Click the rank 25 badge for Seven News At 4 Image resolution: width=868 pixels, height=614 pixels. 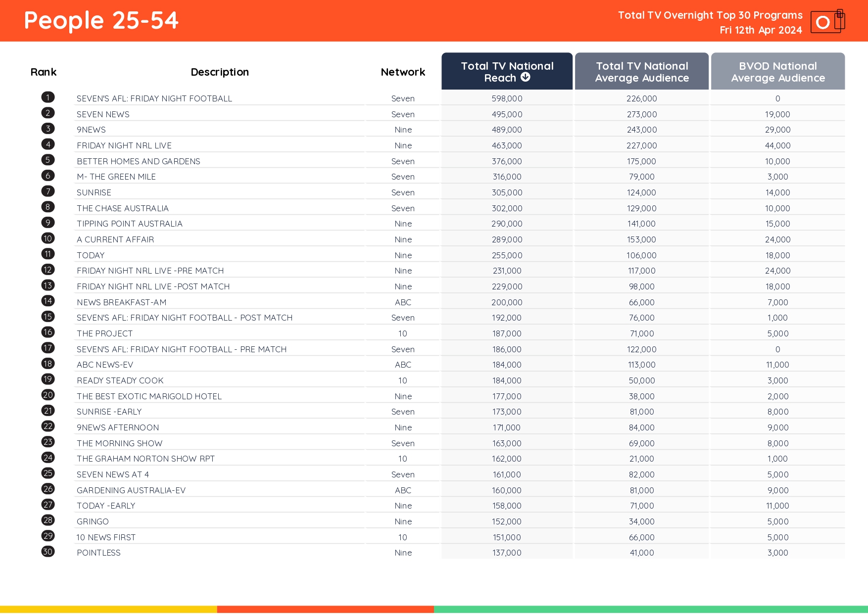click(x=48, y=473)
